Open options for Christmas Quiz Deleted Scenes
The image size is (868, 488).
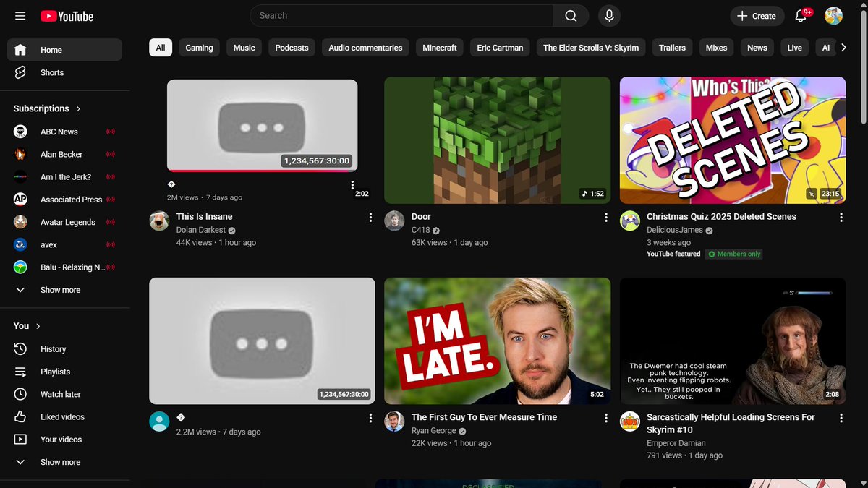pyautogui.click(x=841, y=217)
